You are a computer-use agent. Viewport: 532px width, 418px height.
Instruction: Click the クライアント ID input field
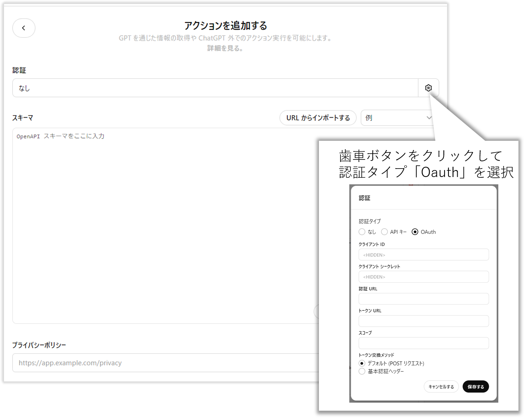coord(424,255)
